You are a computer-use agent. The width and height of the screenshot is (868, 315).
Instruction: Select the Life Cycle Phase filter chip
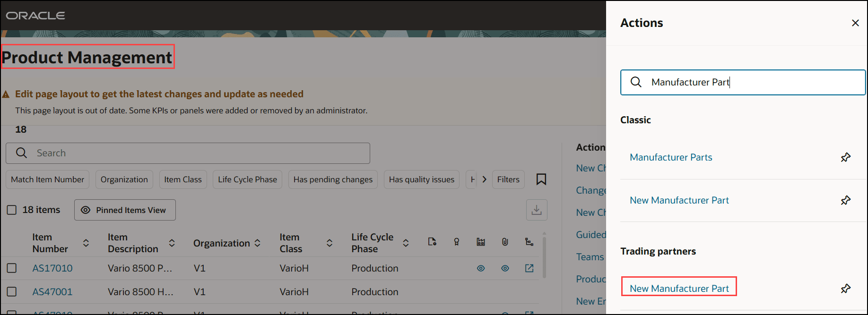(x=247, y=179)
